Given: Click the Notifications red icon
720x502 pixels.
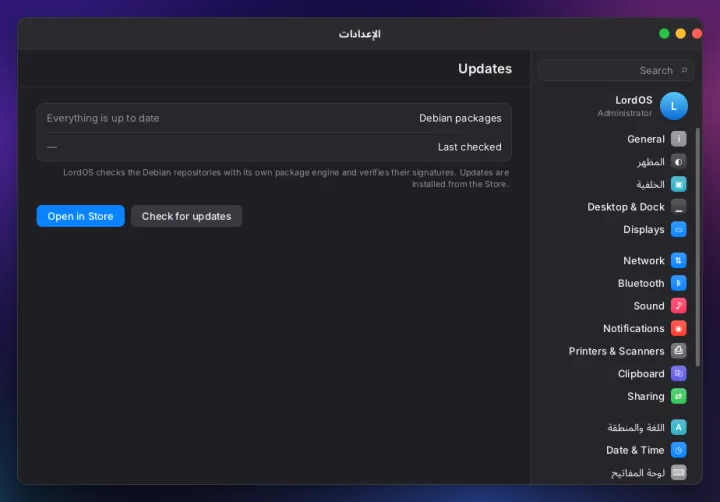Looking at the screenshot, I should 678,328.
